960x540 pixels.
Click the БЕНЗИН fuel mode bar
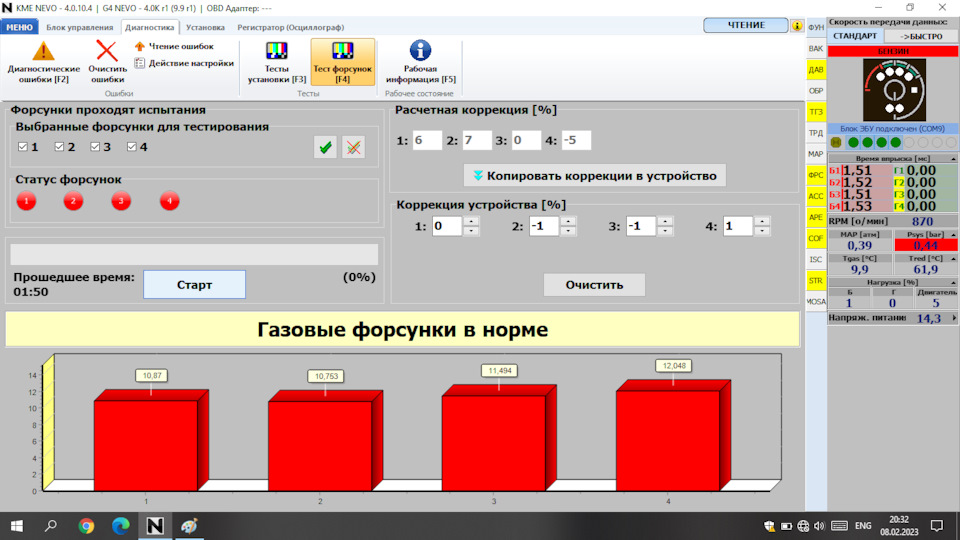[x=893, y=51]
